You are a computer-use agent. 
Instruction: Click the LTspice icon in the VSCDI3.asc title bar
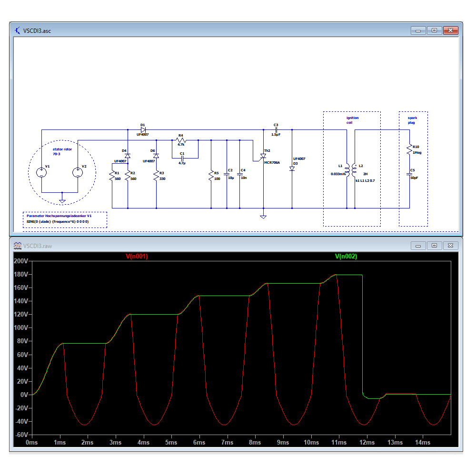[17, 30]
